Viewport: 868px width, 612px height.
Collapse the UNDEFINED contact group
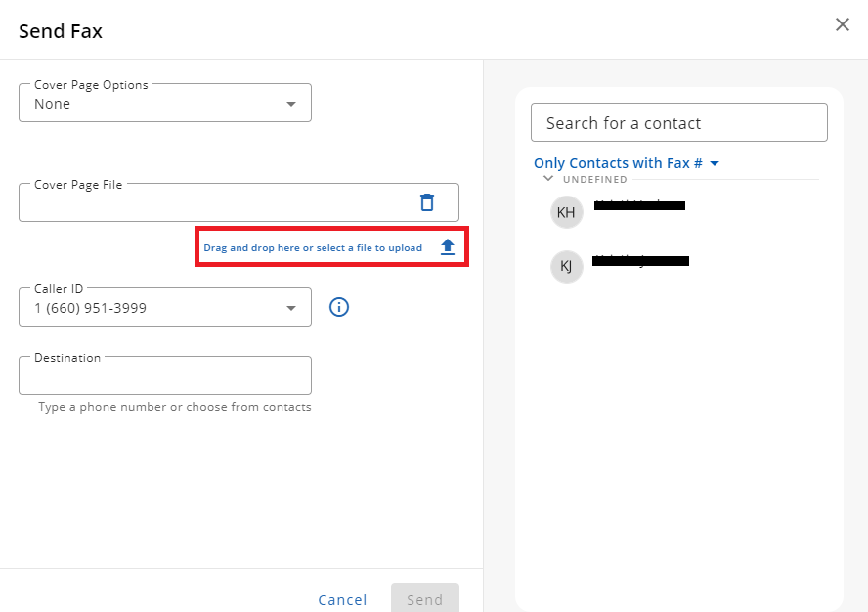coord(548,179)
